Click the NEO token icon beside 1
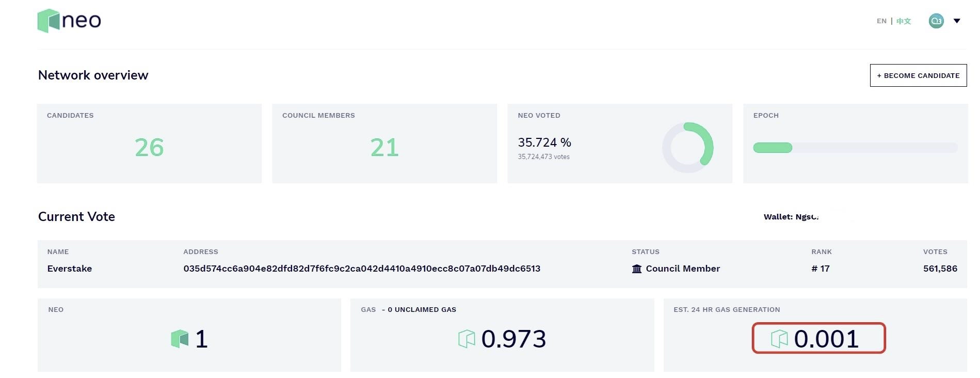 180,339
